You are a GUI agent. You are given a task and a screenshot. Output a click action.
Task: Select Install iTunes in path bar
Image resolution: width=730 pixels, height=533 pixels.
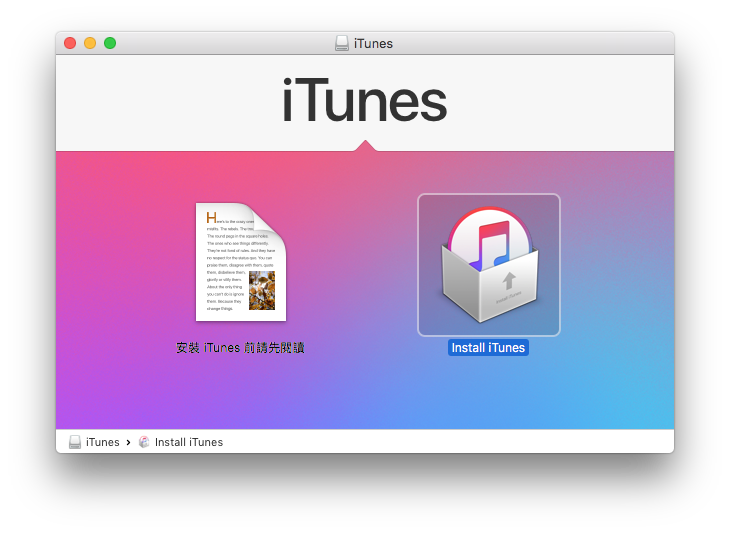click(181, 442)
